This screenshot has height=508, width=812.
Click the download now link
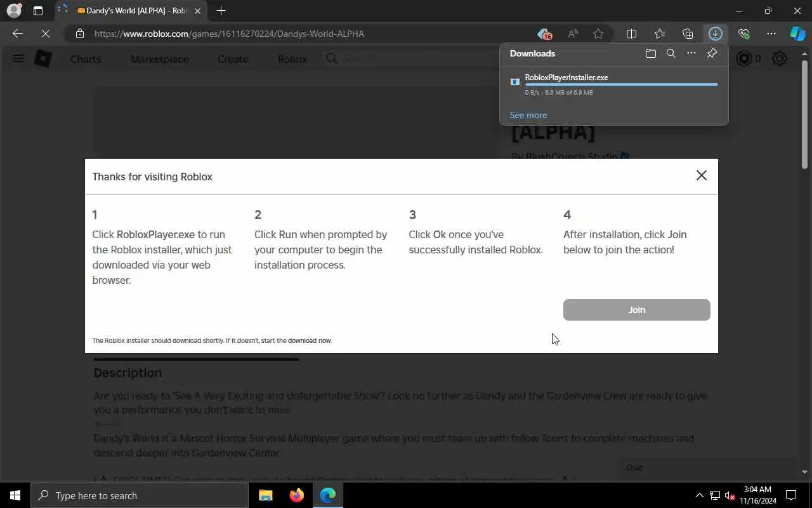pos(310,341)
